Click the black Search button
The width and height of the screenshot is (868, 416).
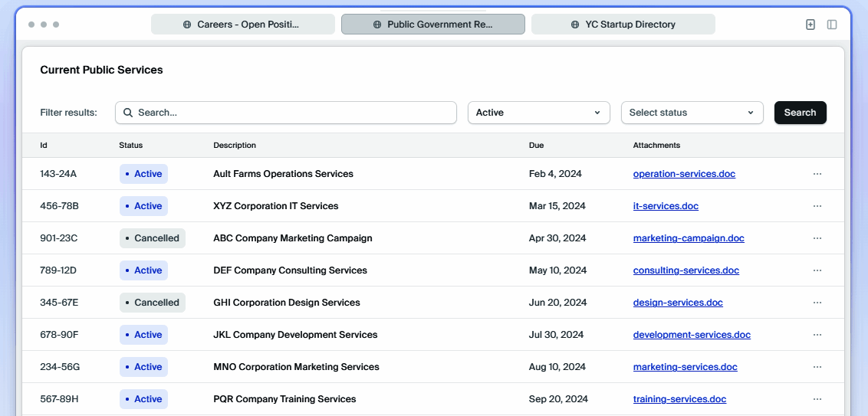(x=800, y=113)
